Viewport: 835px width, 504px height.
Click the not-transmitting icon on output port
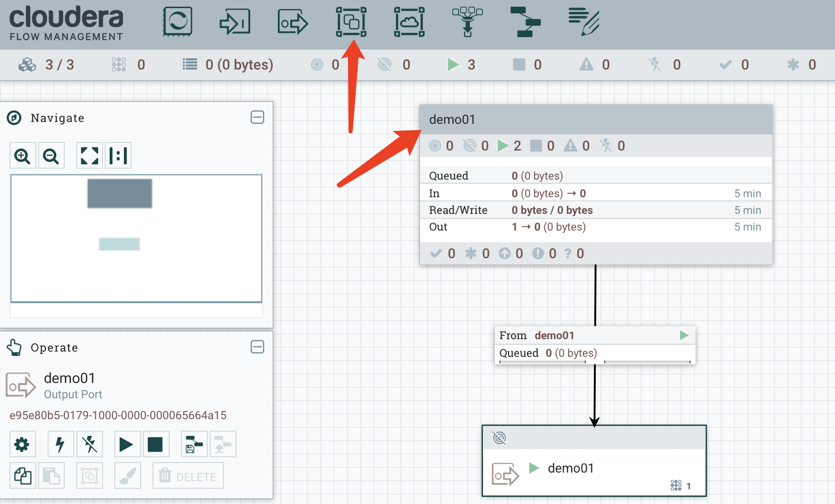pos(499,438)
